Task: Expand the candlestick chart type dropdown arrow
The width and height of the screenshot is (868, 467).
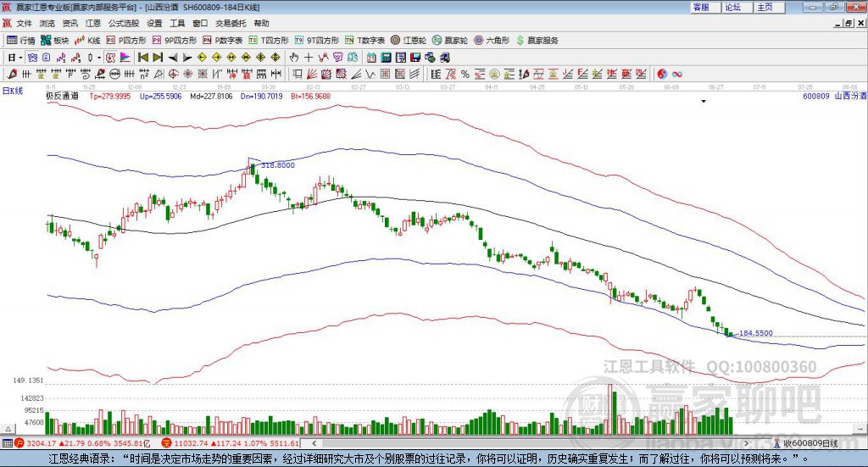Action: click(x=99, y=58)
